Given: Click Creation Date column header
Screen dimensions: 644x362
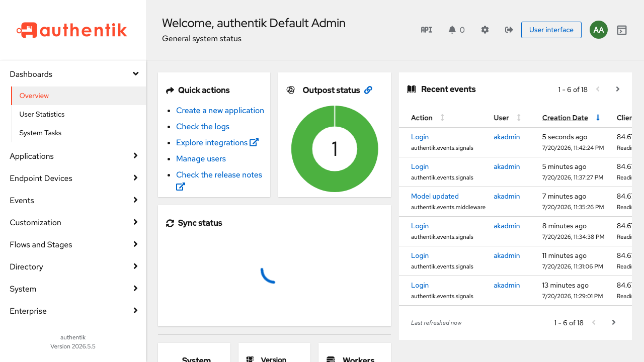Looking at the screenshot, I should click(x=565, y=118).
